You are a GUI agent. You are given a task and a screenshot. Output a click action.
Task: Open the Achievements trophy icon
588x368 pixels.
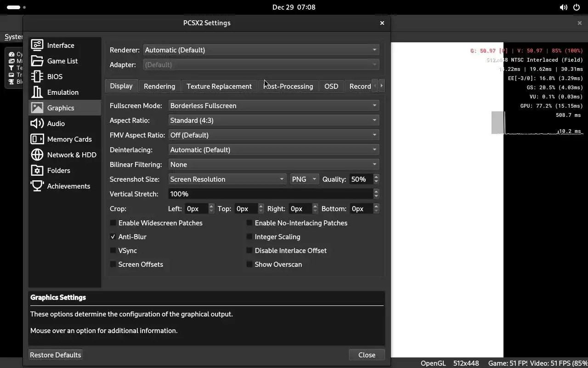(37, 186)
